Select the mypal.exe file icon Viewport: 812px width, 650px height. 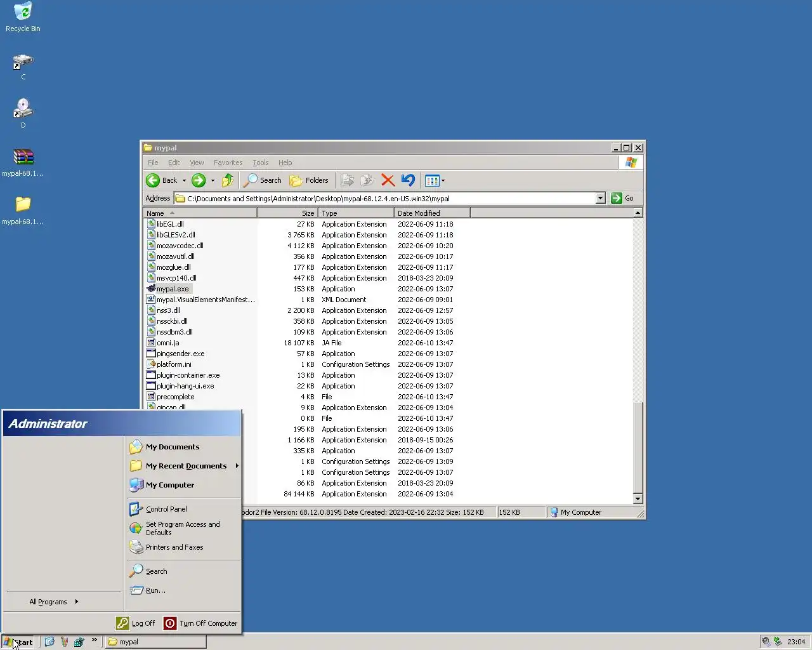coord(151,289)
